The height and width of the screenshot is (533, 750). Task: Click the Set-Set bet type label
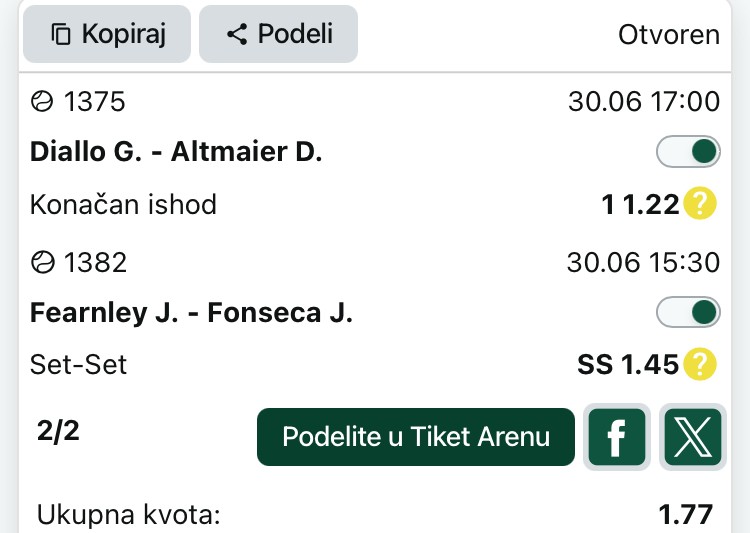coord(78,365)
